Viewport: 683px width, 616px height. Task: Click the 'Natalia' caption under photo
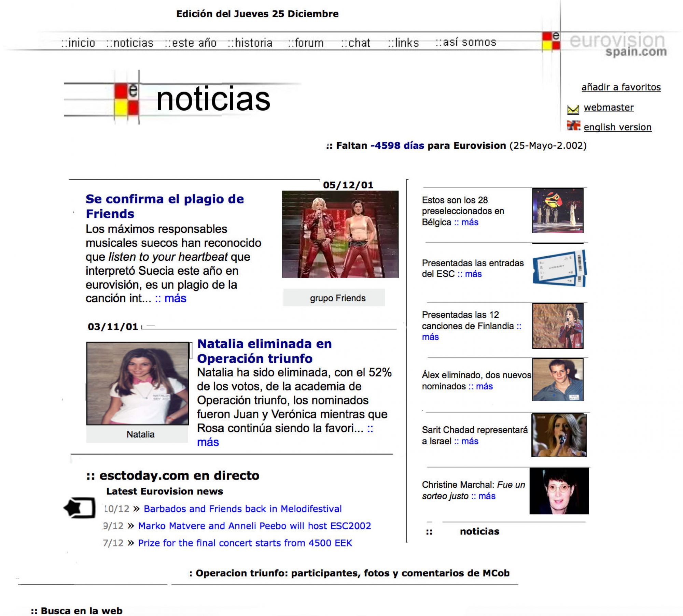click(x=140, y=434)
